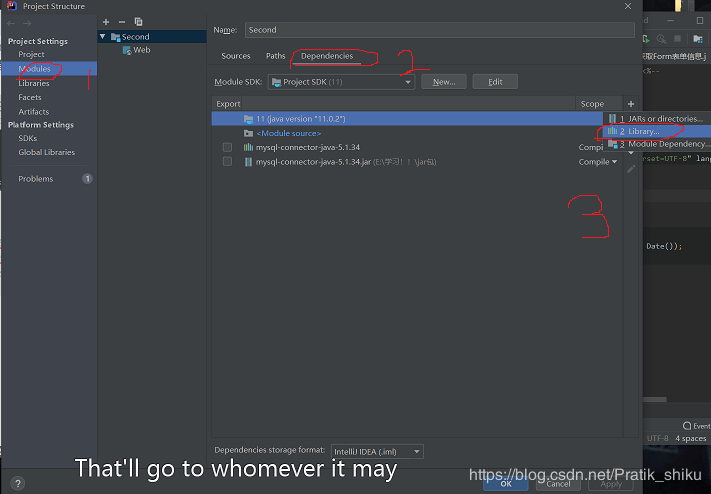Click the Apply button
Screen dimensions: 711x494
tap(611, 484)
